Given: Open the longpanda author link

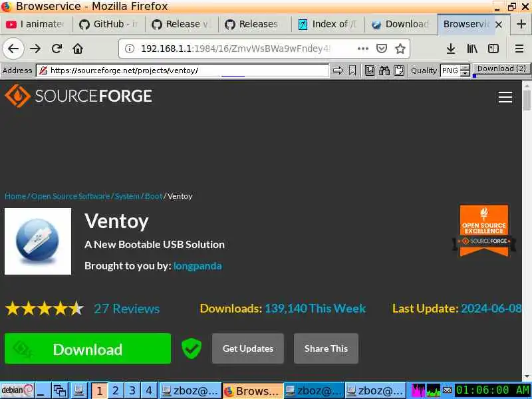Looking at the screenshot, I should pos(198,265).
